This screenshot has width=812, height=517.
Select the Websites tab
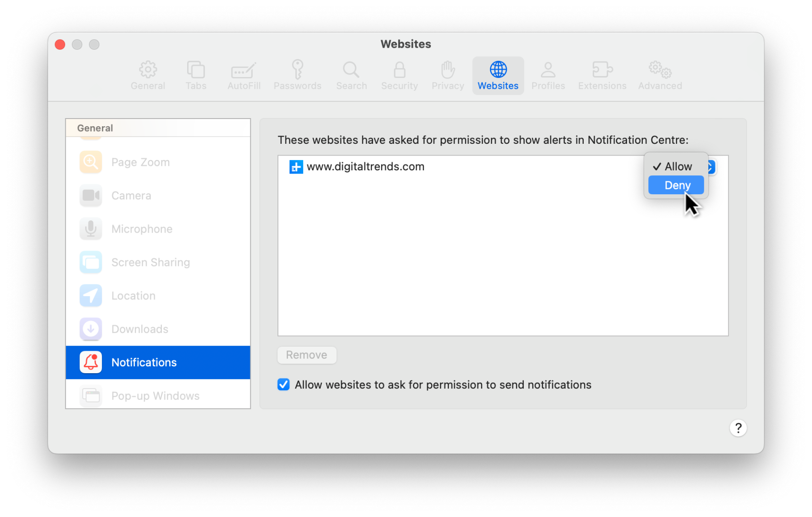(498, 75)
